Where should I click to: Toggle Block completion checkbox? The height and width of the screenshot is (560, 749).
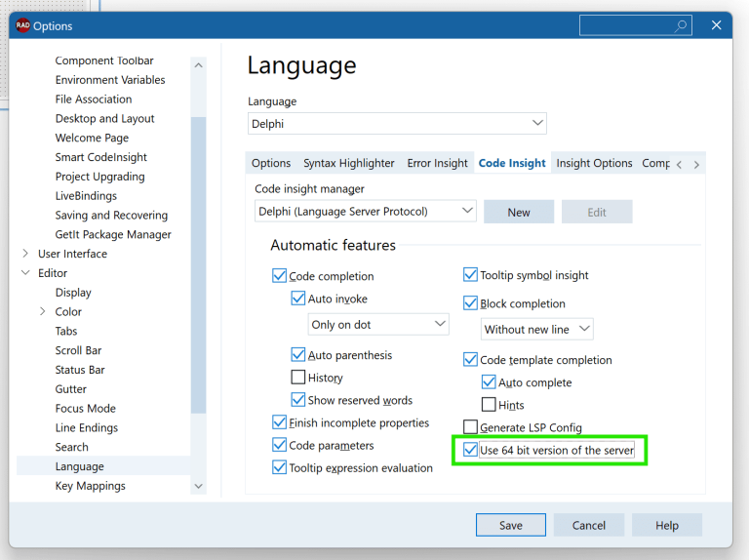coord(470,303)
